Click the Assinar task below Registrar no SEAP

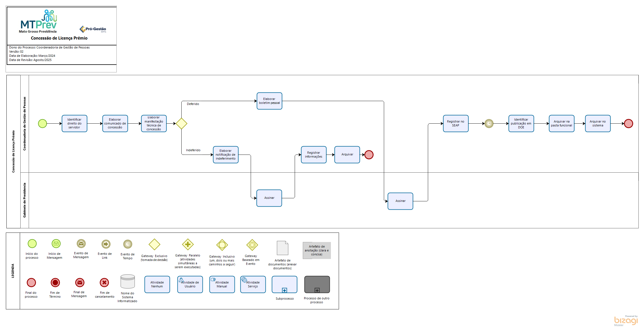point(400,201)
